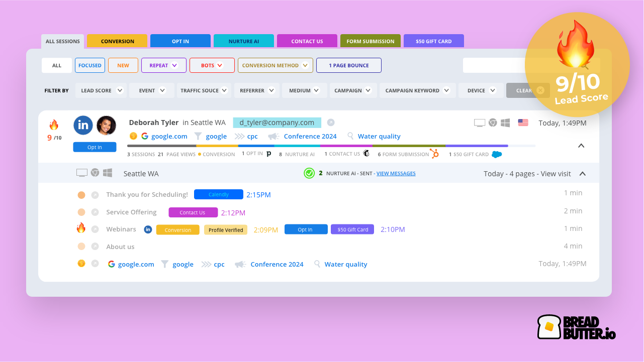This screenshot has height=362, width=644.
Task: Click the Salesforce cloud icon near $50 Gift Card
Action: coord(497,155)
